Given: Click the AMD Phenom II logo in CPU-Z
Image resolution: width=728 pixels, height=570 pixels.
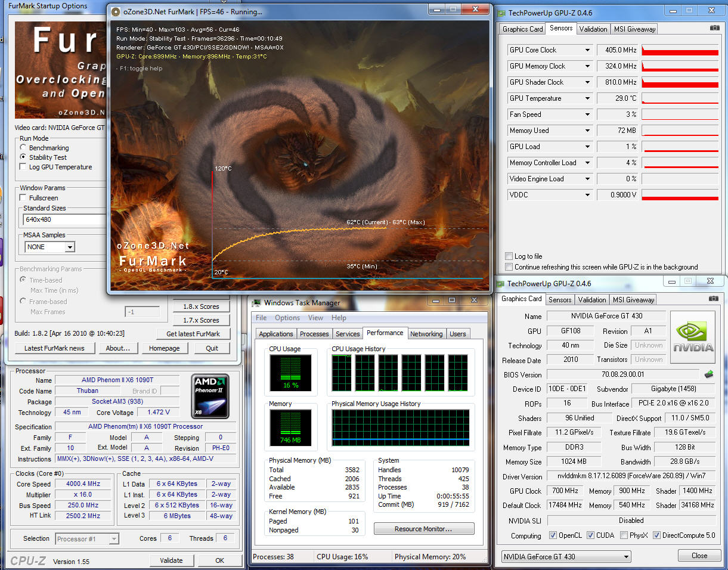Looking at the screenshot, I should click(x=209, y=396).
